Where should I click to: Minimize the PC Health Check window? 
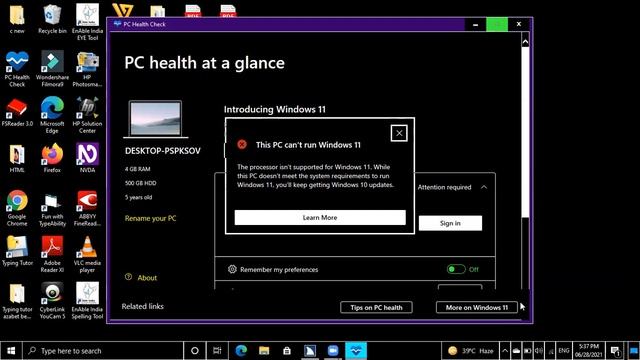click(x=475, y=24)
